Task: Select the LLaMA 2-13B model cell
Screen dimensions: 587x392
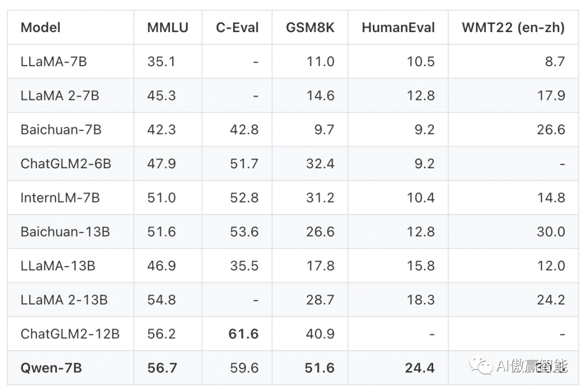Action: (x=64, y=300)
